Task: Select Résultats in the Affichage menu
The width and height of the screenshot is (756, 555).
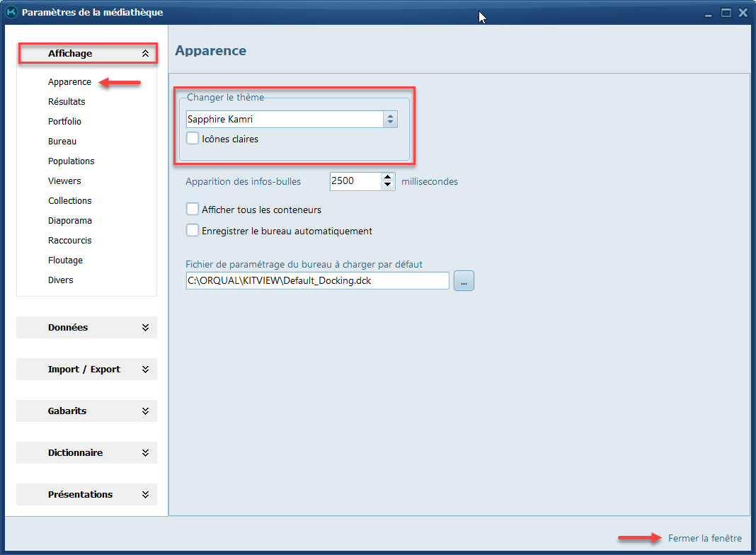Action: point(67,102)
